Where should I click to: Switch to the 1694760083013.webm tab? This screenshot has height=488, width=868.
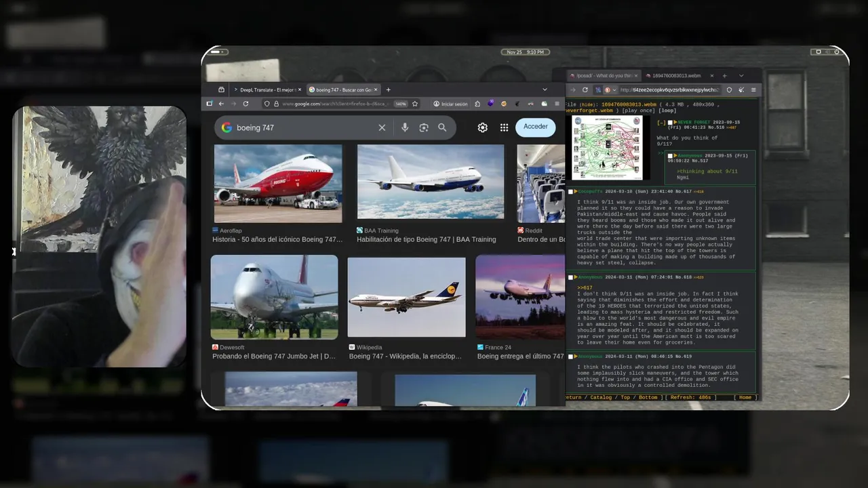[679, 76]
